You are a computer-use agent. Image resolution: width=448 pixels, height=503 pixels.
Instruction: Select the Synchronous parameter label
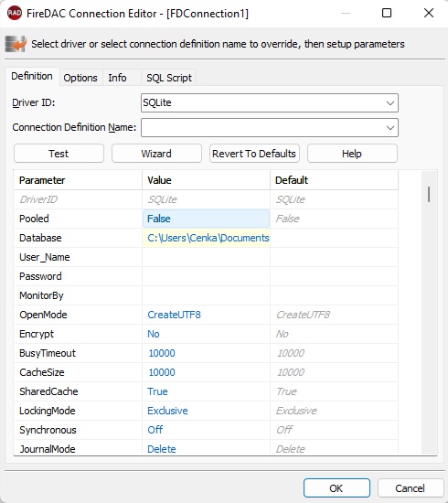pyautogui.click(x=48, y=430)
